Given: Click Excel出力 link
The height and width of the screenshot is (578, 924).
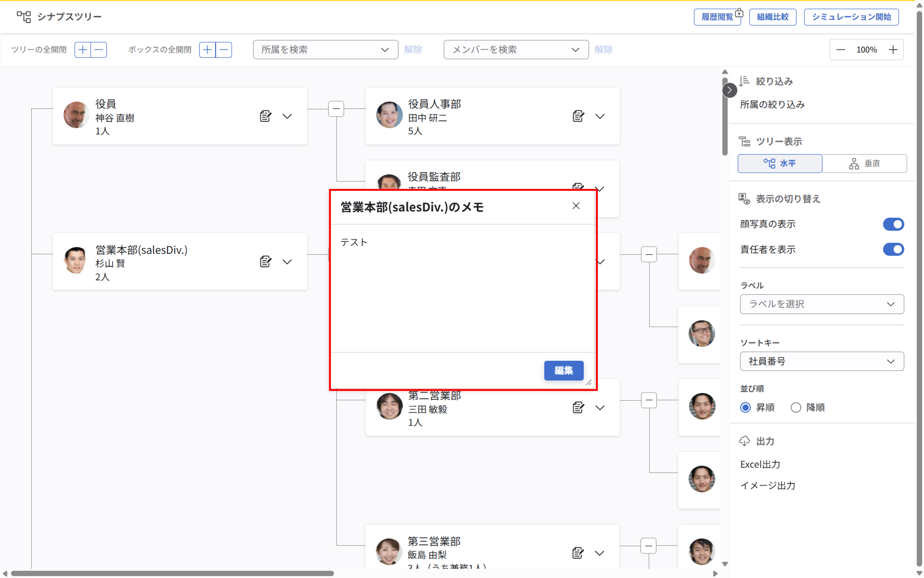Looking at the screenshot, I should [x=760, y=465].
